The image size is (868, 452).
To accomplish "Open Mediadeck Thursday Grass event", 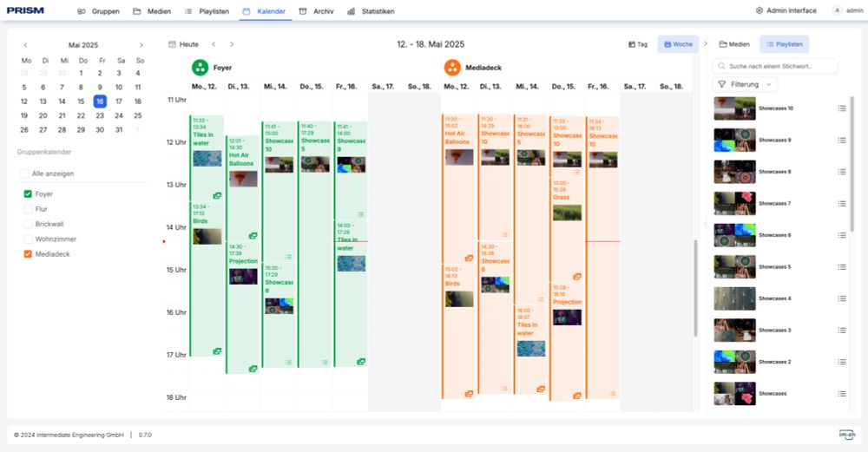I will pyautogui.click(x=567, y=230).
